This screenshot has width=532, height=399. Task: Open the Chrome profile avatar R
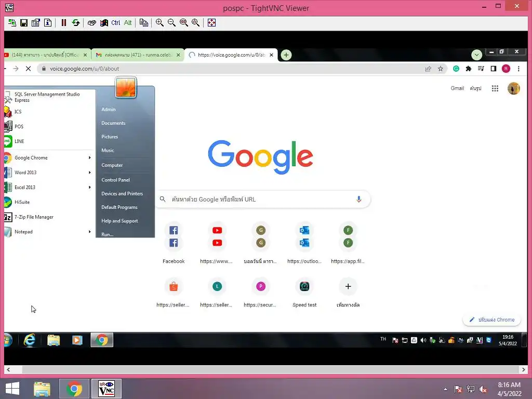506,69
